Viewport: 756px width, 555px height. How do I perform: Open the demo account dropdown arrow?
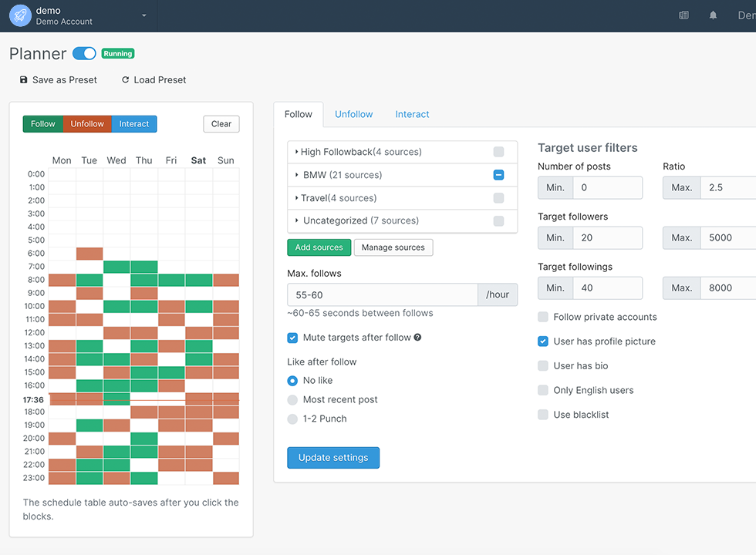(143, 15)
